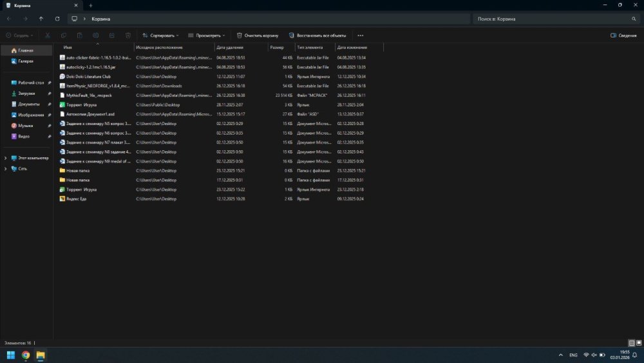Sort by Дата изменения column header
Image resolution: width=644 pixels, height=363 pixels.
tap(359, 47)
